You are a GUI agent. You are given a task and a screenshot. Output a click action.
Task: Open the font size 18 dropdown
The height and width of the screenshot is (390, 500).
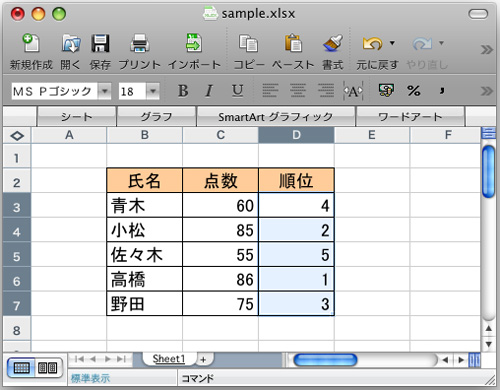[153, 91]
